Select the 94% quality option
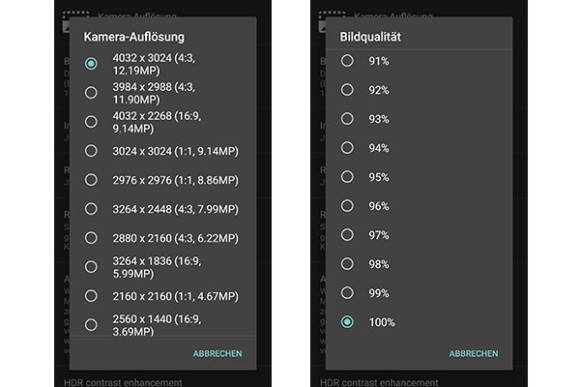 (x=419, y=148)
